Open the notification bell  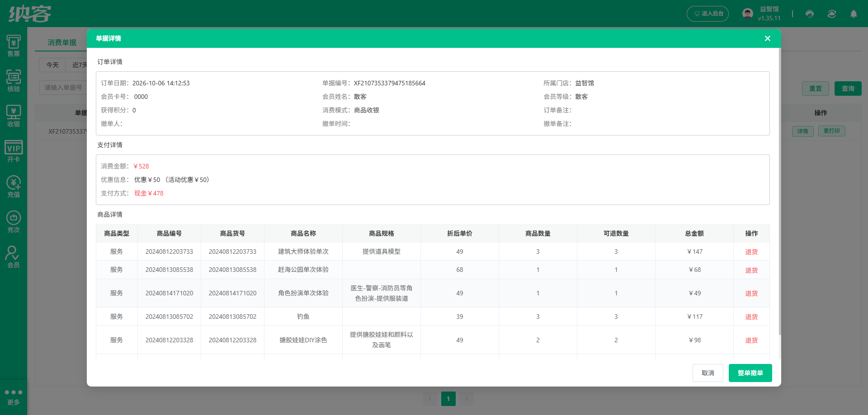pyautogui.click(x=854, y=14)
